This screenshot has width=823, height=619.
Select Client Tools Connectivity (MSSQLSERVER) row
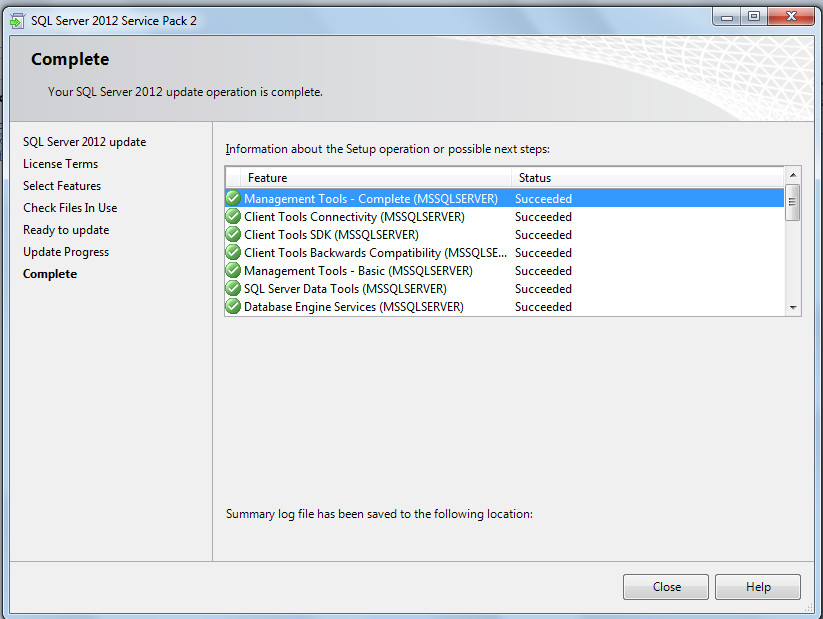pos(504,216)
